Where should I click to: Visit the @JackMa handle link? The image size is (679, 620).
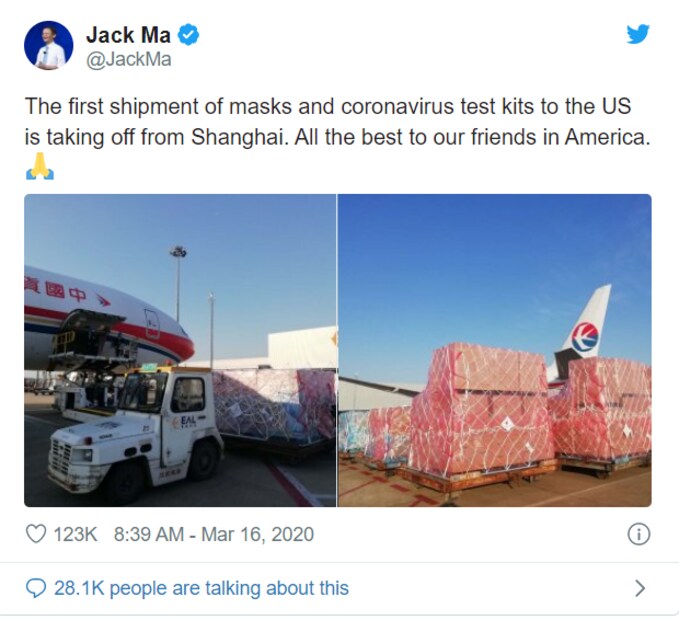point(129,59)
